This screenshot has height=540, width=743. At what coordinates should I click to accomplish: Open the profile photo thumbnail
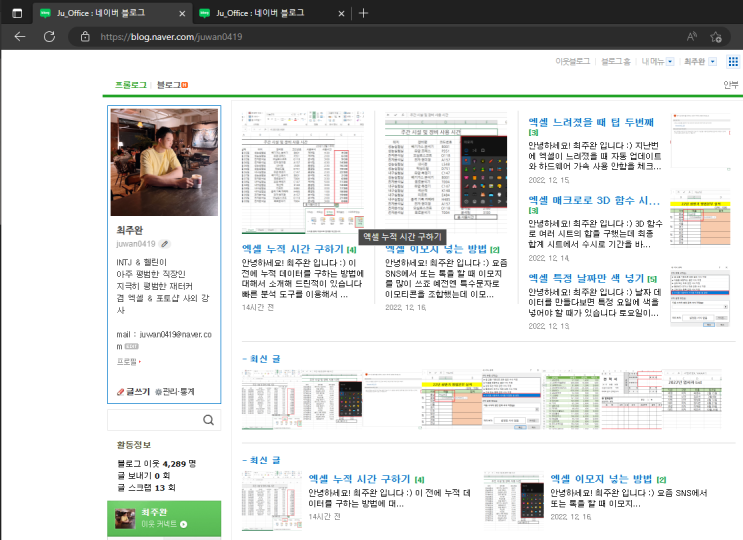click(164, 162)
